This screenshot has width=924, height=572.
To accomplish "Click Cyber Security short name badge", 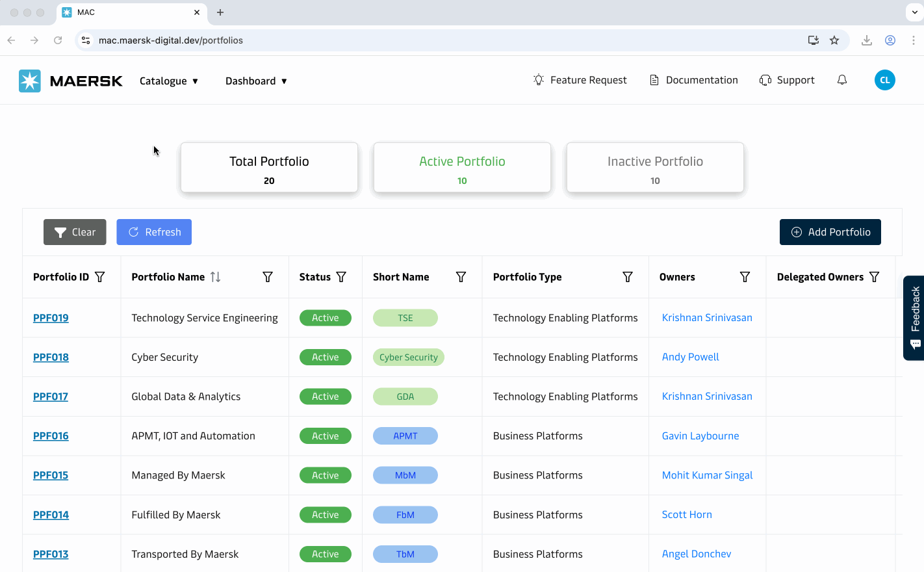I will tap(409, 357).
